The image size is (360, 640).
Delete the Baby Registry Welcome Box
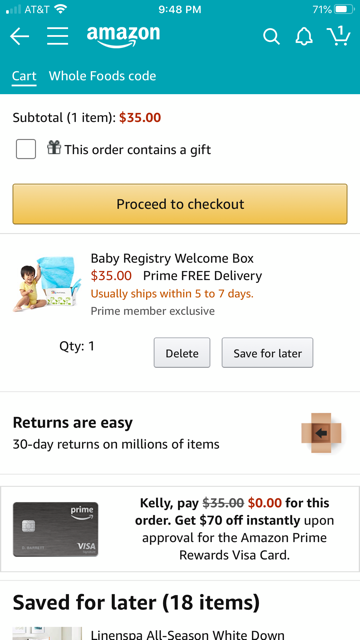coord(182,353)
